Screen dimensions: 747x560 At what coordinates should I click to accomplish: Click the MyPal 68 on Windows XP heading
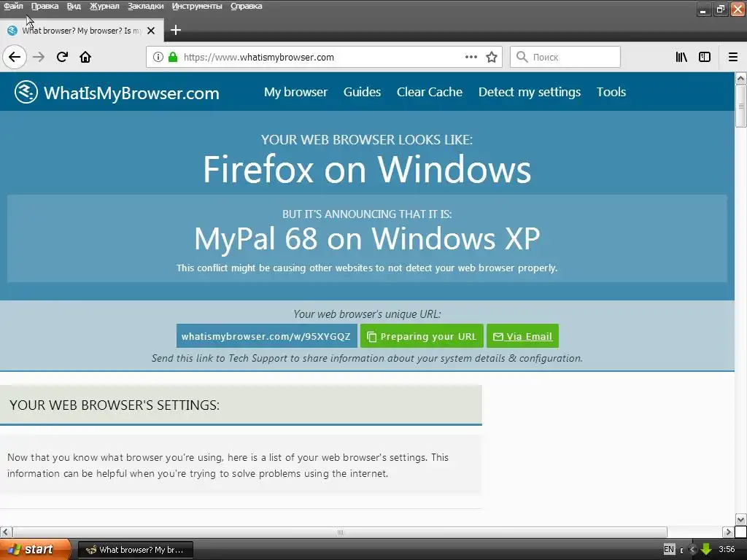367,238
